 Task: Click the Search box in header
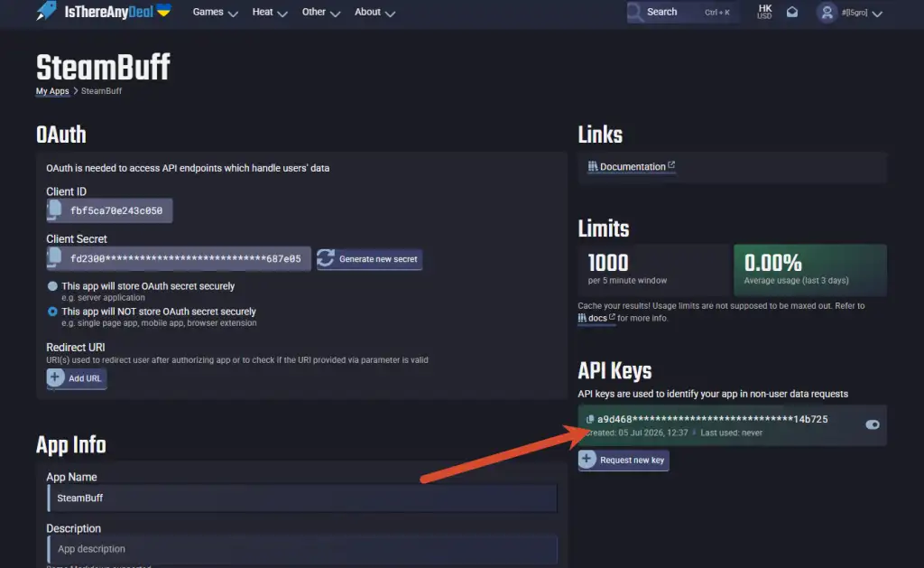[x=683, y=12]
